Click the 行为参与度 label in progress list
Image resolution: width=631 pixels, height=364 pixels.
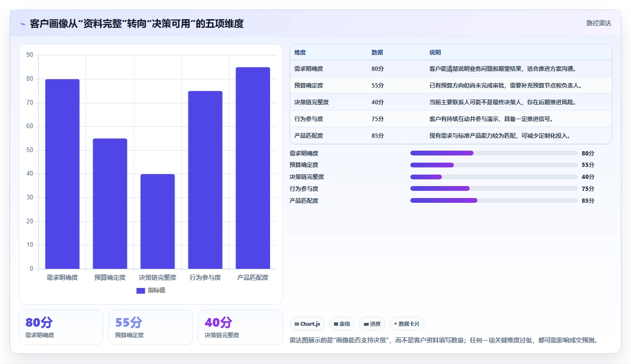304,189
